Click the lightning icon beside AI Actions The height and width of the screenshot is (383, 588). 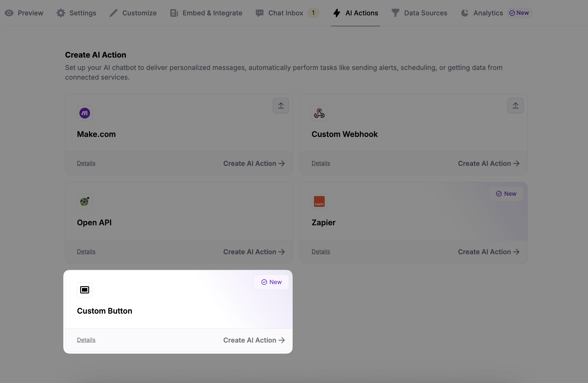(336, 13)
